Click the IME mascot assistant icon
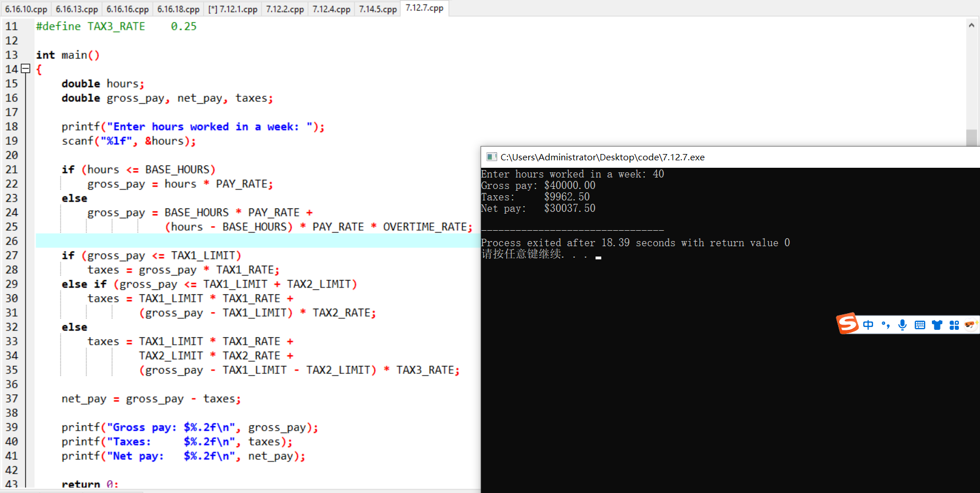This screenshot has height=493, width=980. (970, 325)
